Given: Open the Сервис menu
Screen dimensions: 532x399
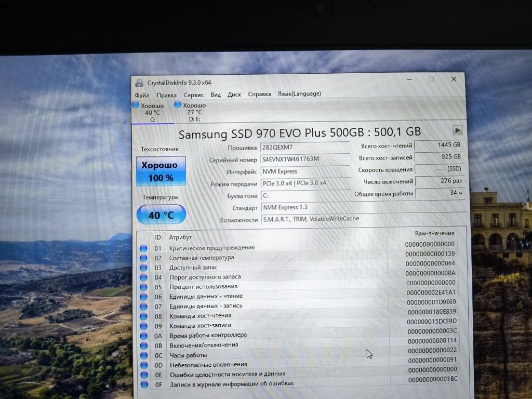Looking at the screenshot, I should tap(193, 95).
